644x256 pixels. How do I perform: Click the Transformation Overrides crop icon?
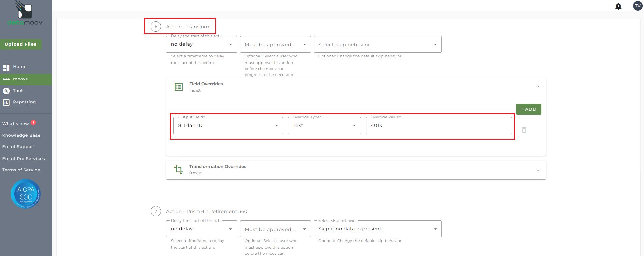click(x=179, y=169)
